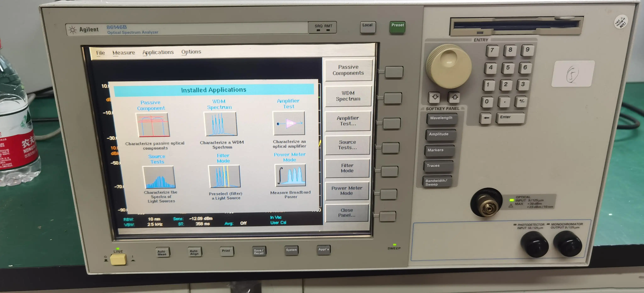
Task: Toggle the yellow LINE power switch
Action: click(x=118, y=260)
